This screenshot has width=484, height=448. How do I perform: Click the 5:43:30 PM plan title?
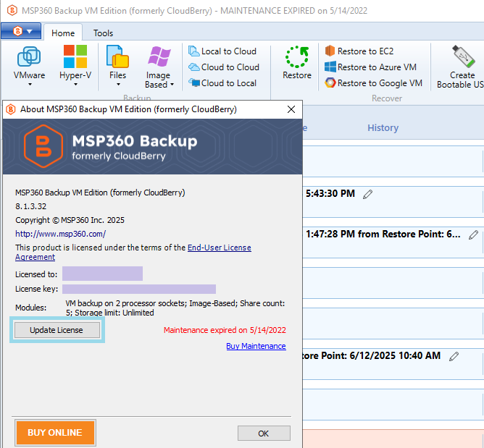pyautogui.click(x=330, y=194)
